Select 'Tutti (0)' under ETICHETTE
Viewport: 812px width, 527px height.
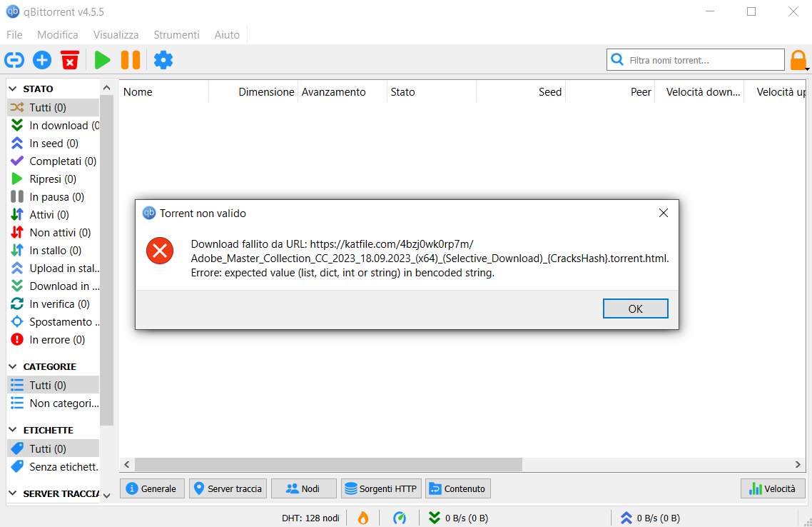click(54, 448)
